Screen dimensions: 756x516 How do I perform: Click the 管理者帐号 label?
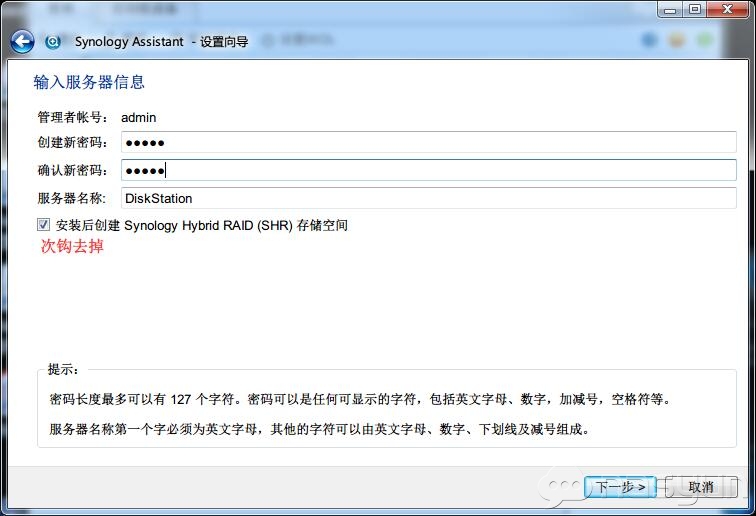click(x=72, y=117)
